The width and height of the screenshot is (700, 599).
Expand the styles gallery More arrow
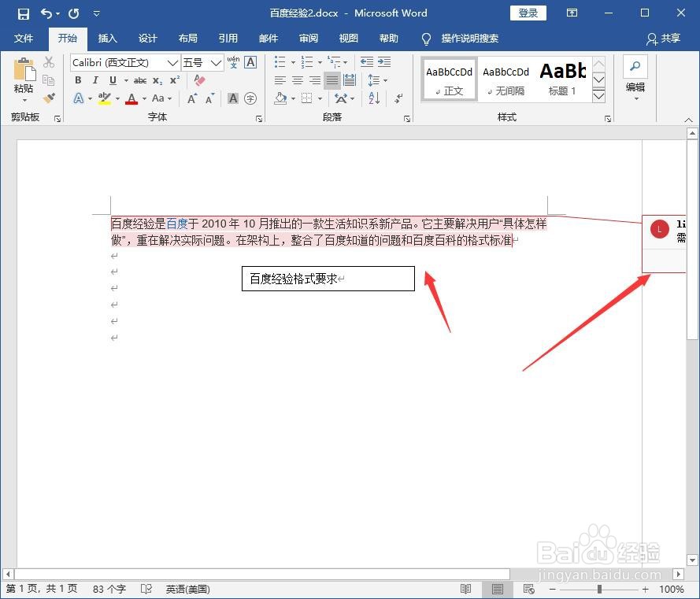point(598,95)
